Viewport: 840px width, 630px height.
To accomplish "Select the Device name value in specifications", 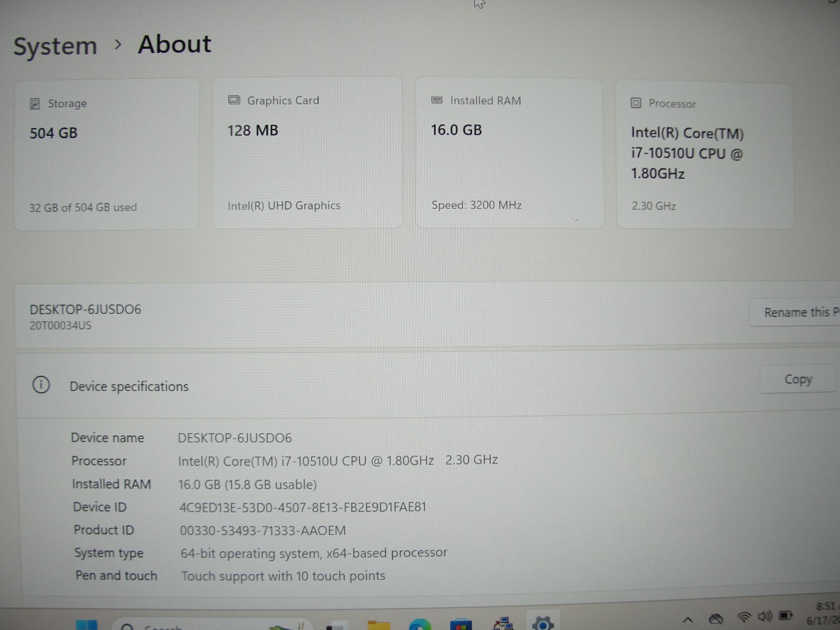I will tap(235, 438).
